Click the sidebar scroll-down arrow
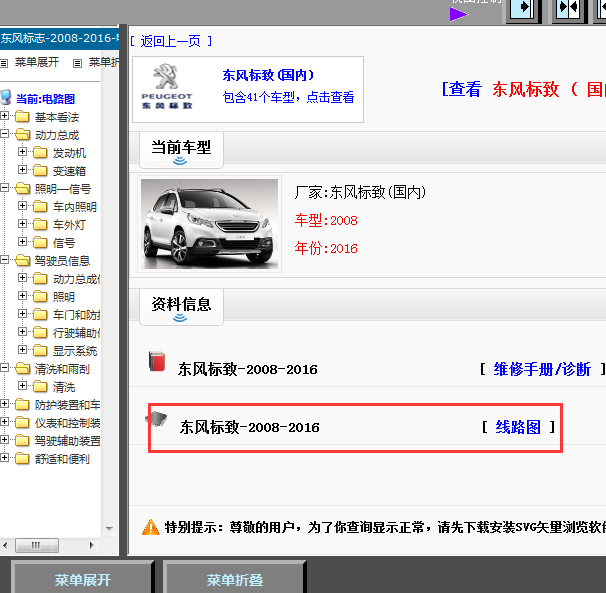 point(109,528)
